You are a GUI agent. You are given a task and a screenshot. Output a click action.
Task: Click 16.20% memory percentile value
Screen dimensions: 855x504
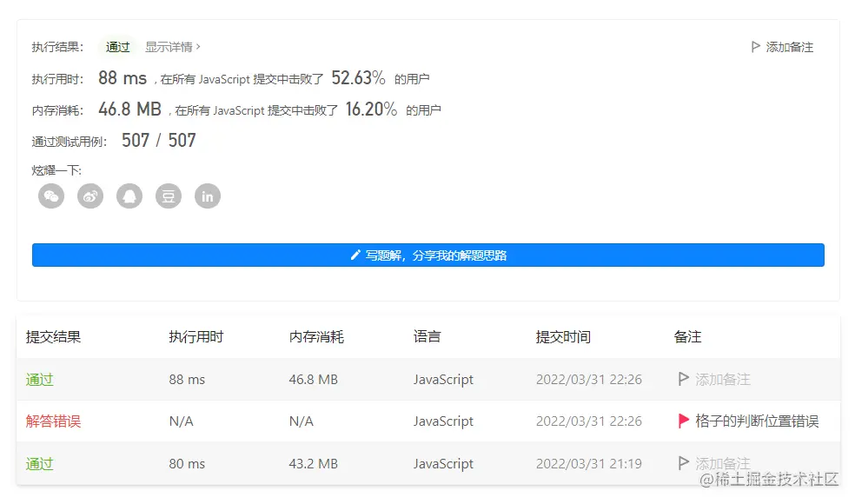pos(371,109)
